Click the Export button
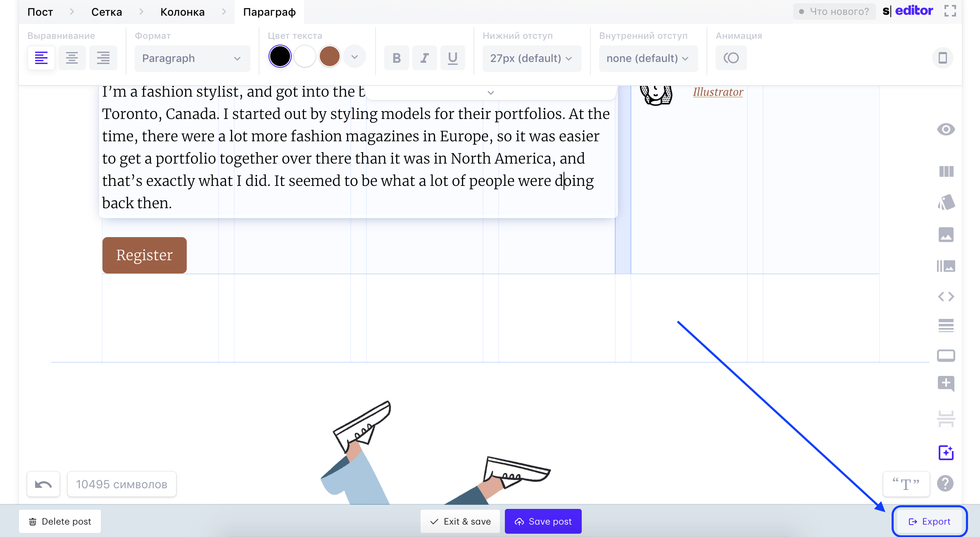 pyautogui.click(x=929, y=521)
